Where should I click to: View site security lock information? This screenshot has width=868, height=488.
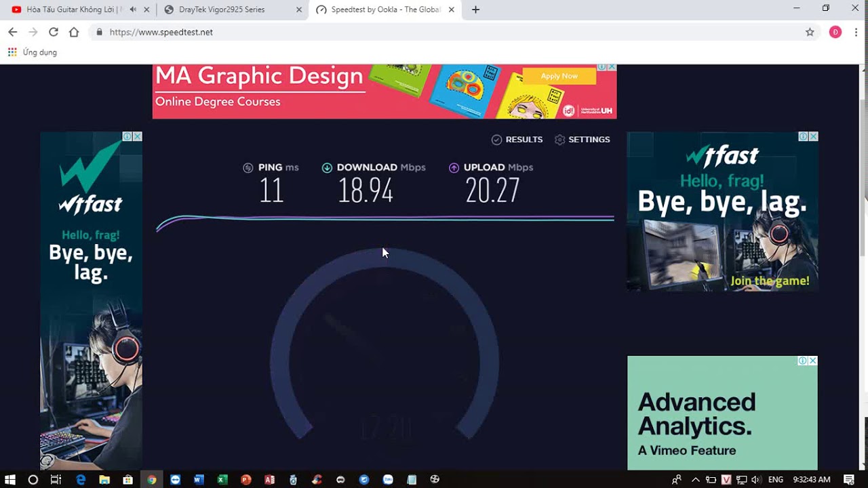click(100, 32)
